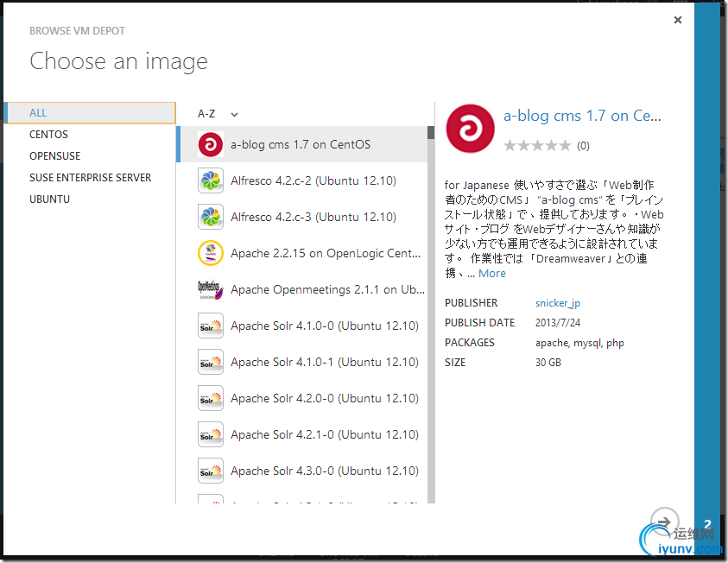The height and width of the screenshot is (563, 728).
Task: Select Apache Solr 4.2.1-0 (Ubuntu 12.10)
Action: [x=324, y=434]
